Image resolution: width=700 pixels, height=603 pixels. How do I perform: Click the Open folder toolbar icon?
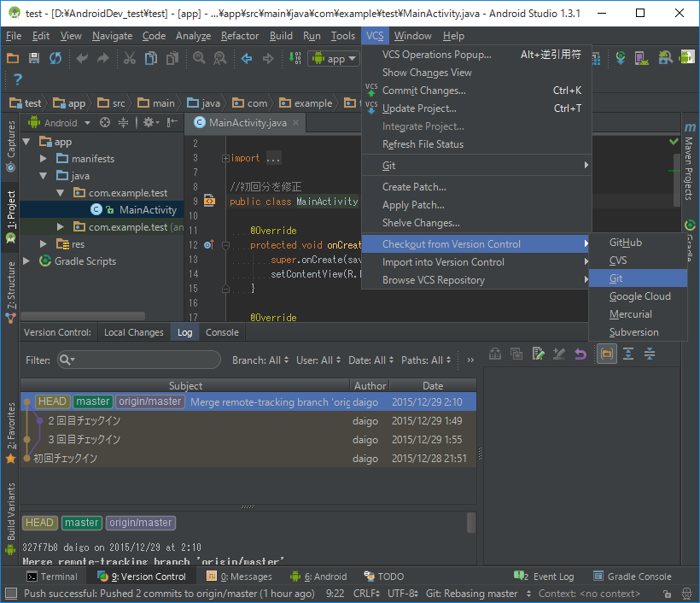click(x=13, y=58)
